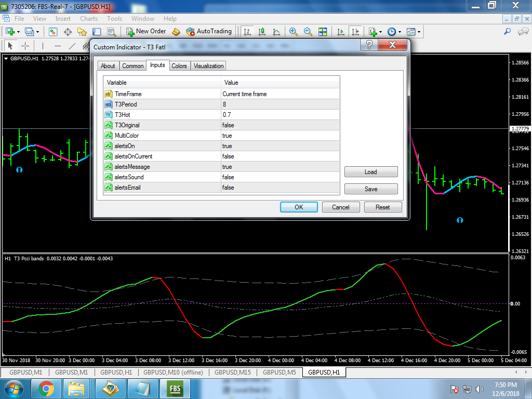Toggle the chart shift icon
The image size is (532, 399).
355,32
